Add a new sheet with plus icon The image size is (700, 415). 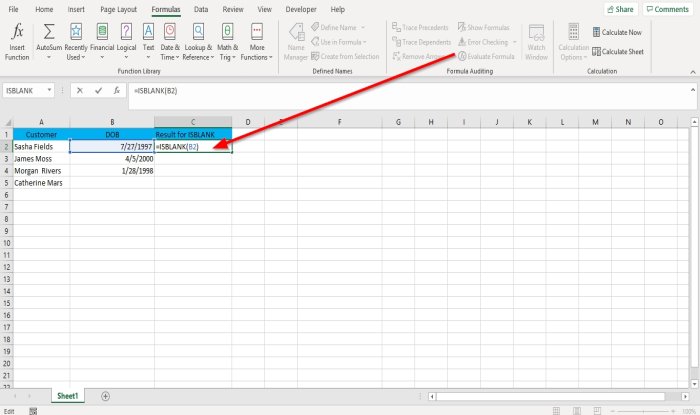[x=105, y=396]
